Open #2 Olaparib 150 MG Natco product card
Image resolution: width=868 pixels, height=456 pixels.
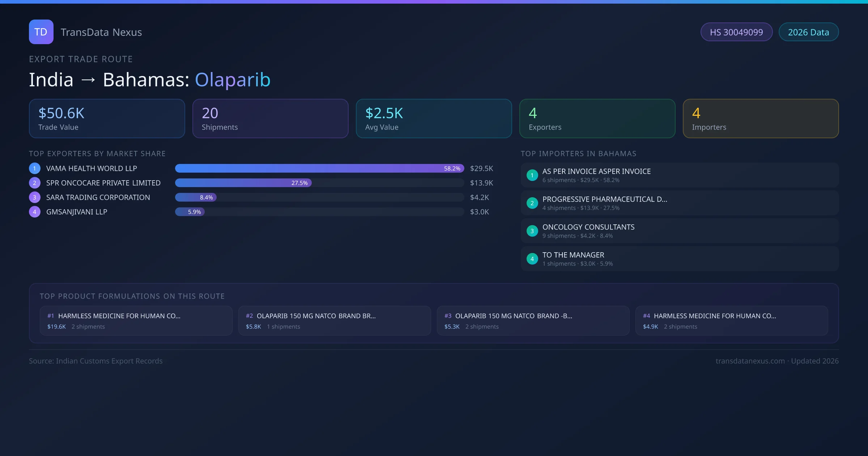(x=334, y=321)
